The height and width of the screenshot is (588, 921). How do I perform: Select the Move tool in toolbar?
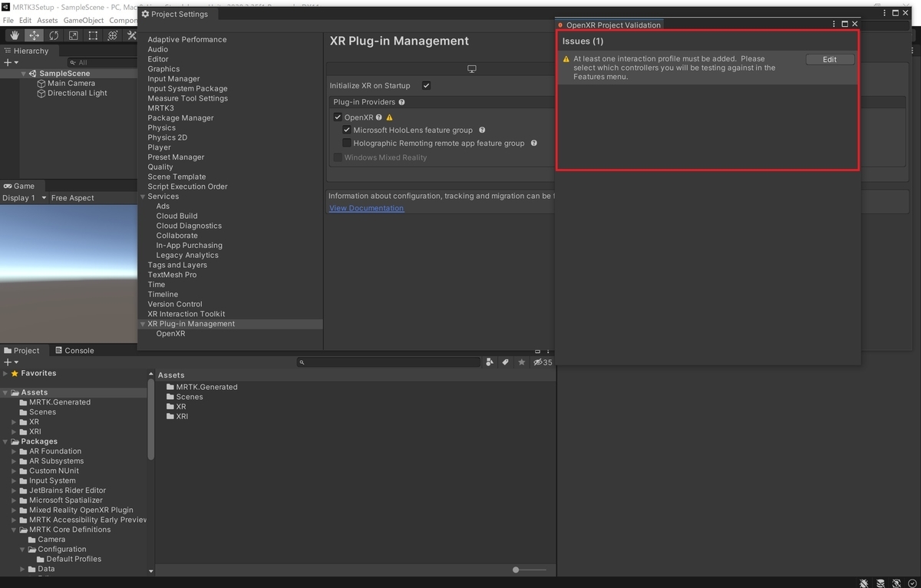[x=35, y=35]
